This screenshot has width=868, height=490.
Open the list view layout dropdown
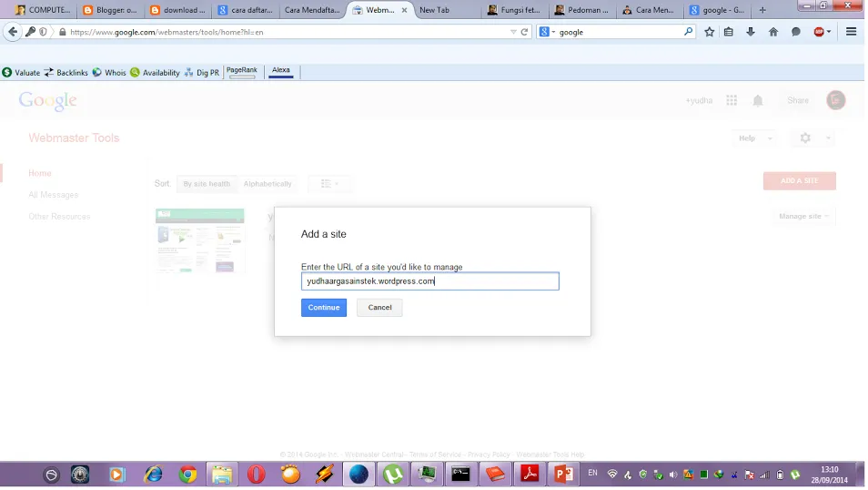click(328, 184)
